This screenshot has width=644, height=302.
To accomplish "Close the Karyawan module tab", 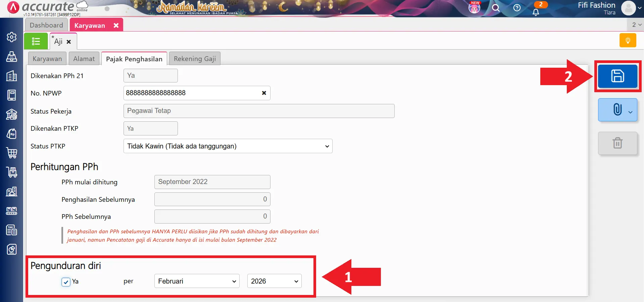I will (x=116, y=25).
